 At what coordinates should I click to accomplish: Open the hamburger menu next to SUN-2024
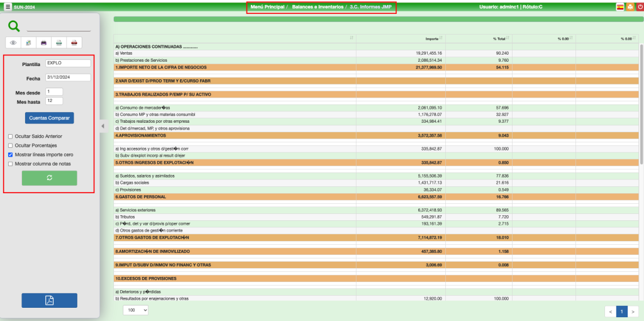tap(8, 6)
